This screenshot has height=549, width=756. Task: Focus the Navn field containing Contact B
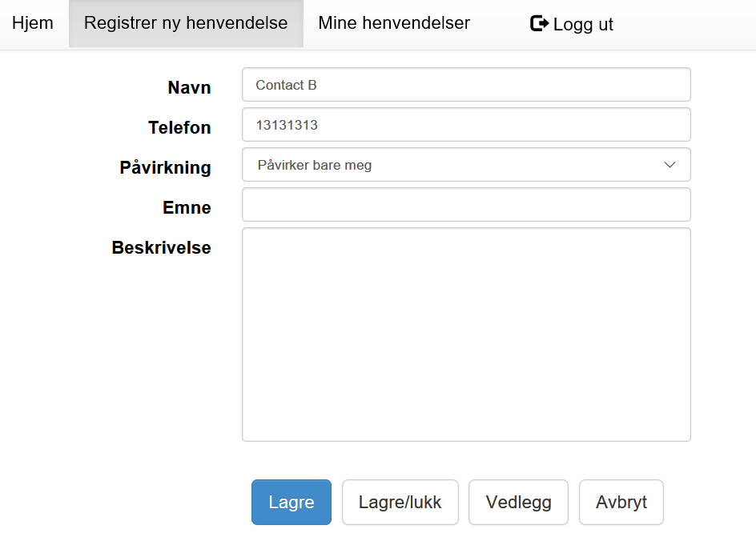point(466,85)
